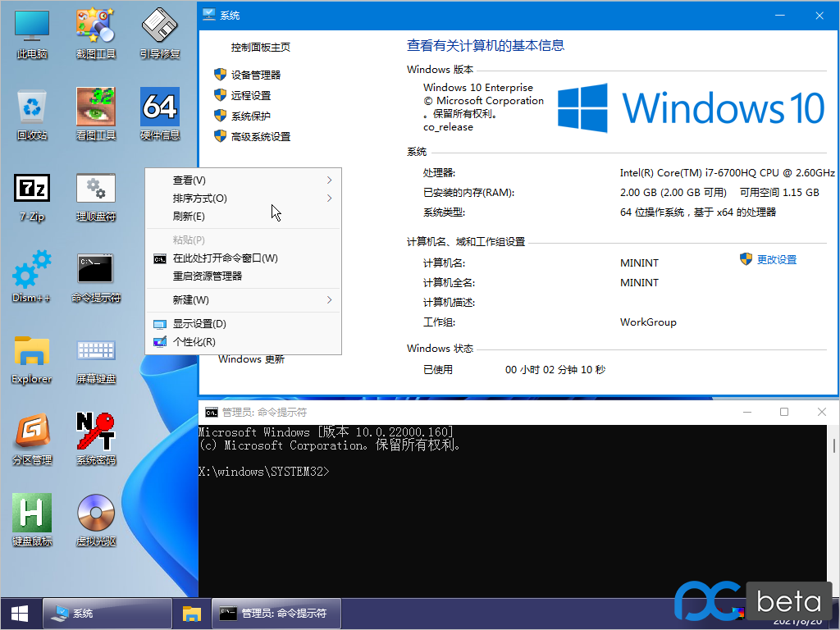Open the 硬件信息 hardware info icon

tap(160, 115)
